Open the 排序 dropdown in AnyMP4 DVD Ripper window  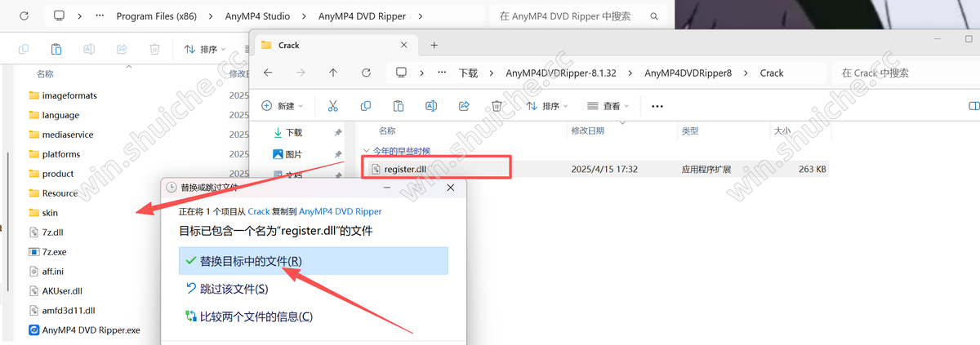[207, 49]
